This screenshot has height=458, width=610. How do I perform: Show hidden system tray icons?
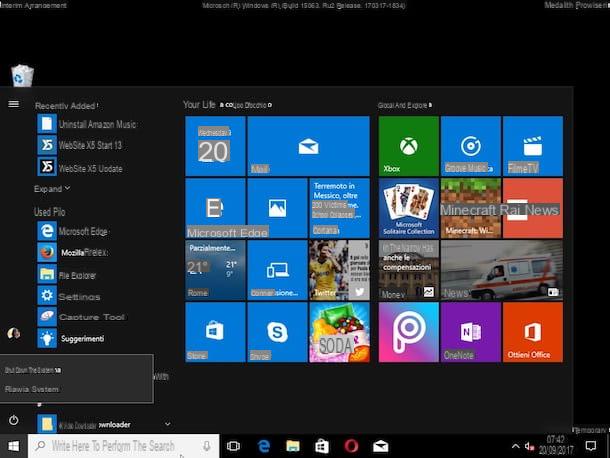(x=515, y=446)
